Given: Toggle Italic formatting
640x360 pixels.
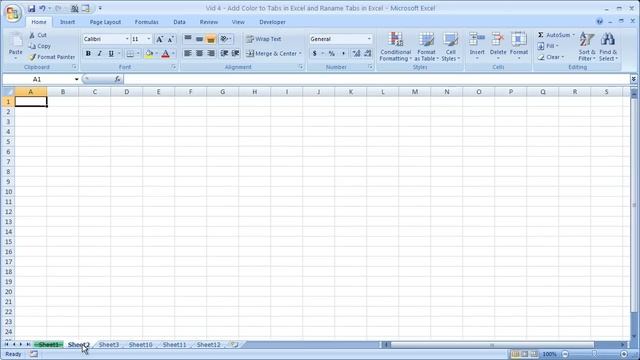Looking at the screenshot, I should click(100, 53).
